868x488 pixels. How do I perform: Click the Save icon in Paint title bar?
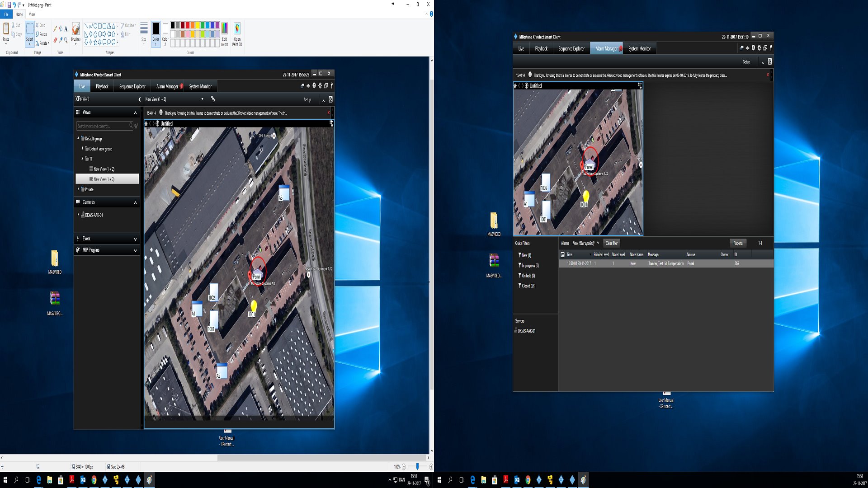(9, 5)
